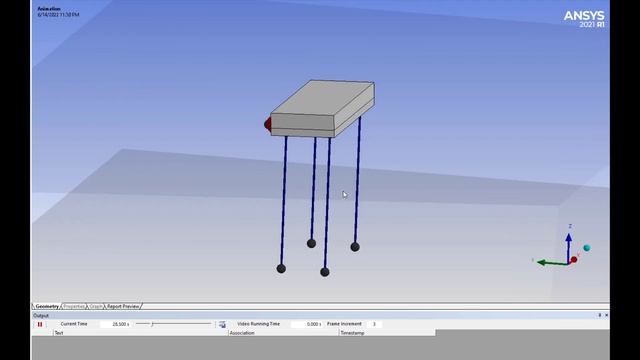
Task: Click the Frame Increment value field
Action: [x=374, y=324]
